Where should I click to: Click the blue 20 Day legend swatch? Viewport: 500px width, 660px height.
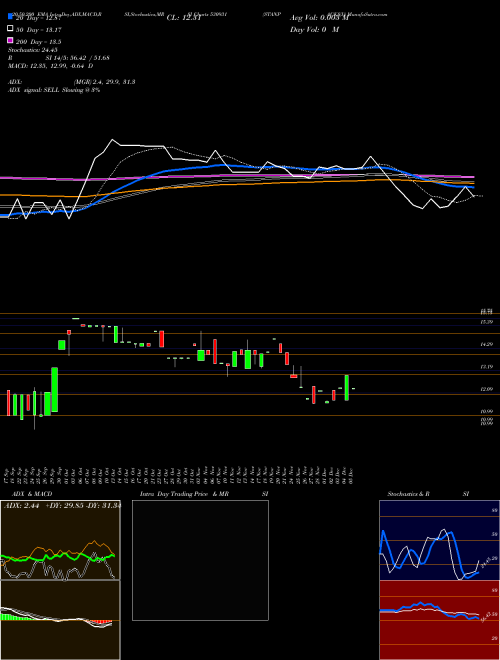click(10, 16)
